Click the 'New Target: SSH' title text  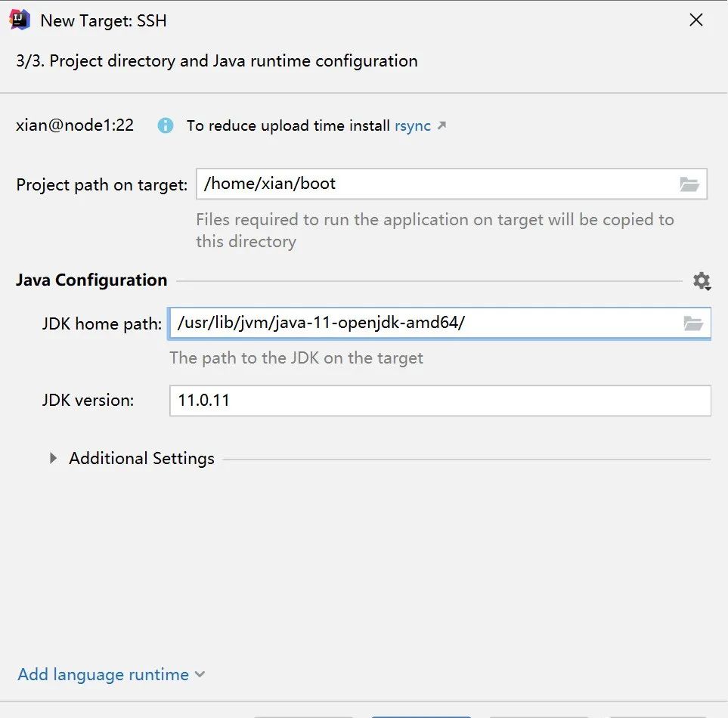[104, 20]
